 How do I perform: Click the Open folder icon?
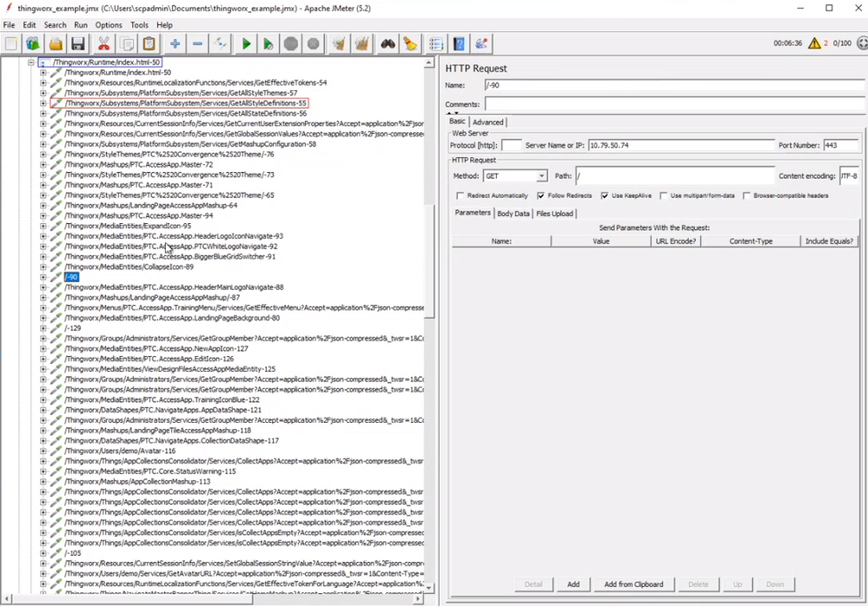[56, 44]
